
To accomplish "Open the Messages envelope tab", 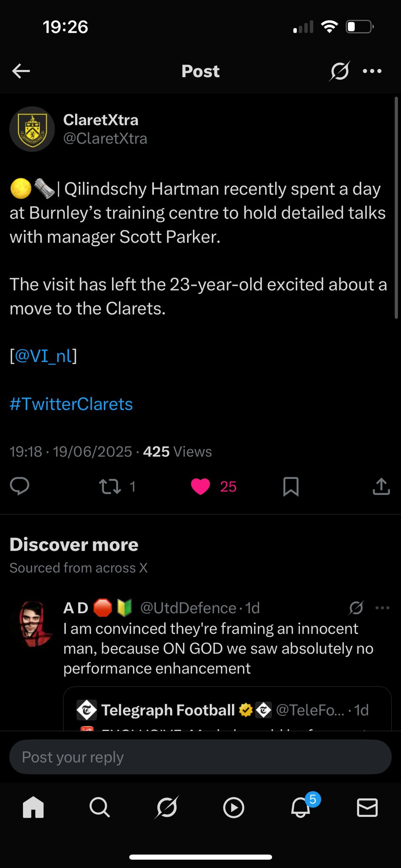I will point(367,807).
